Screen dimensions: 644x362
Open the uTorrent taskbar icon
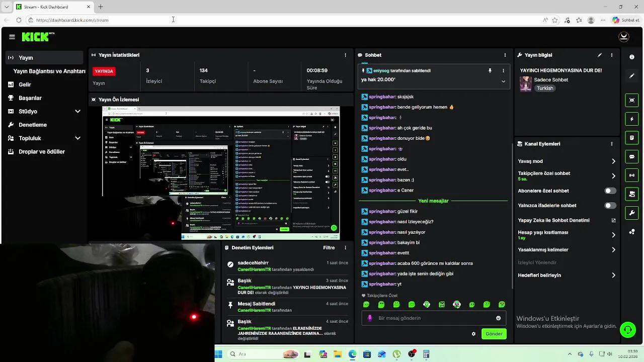tap(397, 354)
